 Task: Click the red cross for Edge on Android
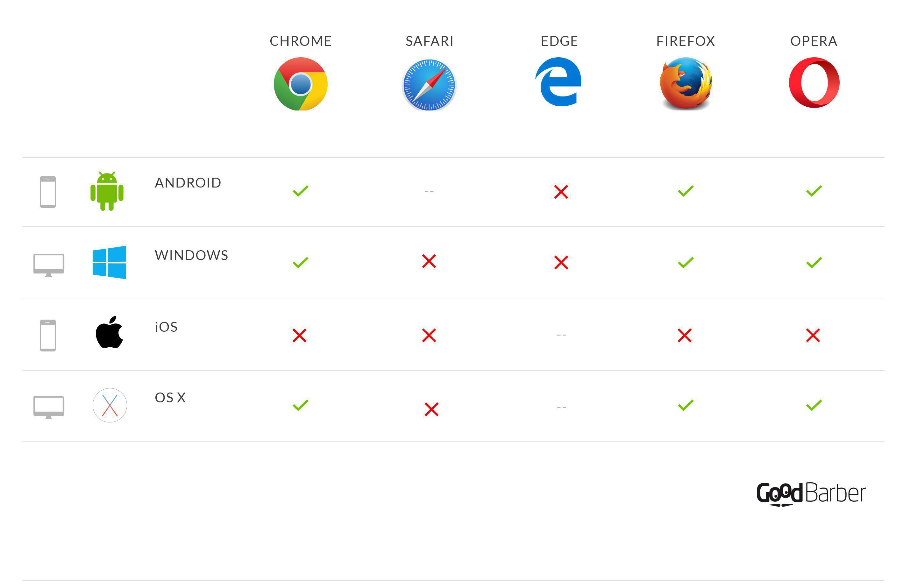pyautogui.click(x=561, y=192)
